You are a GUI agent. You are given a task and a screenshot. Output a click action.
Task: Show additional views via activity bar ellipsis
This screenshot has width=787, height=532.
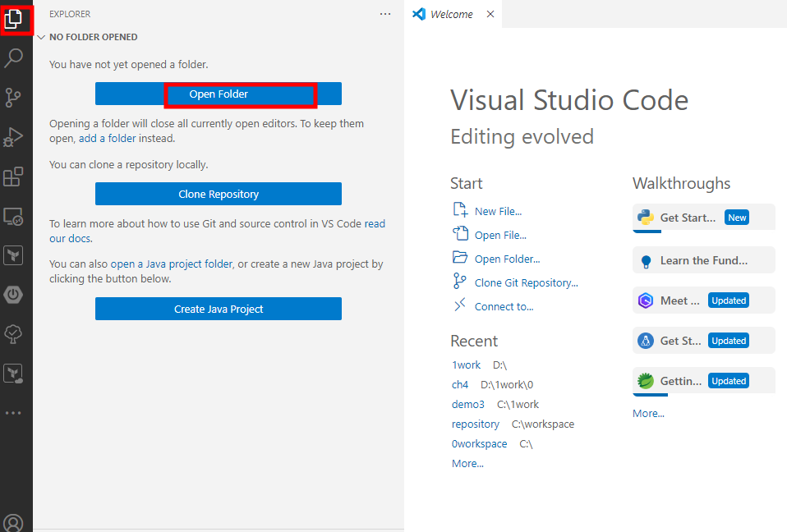14,413
